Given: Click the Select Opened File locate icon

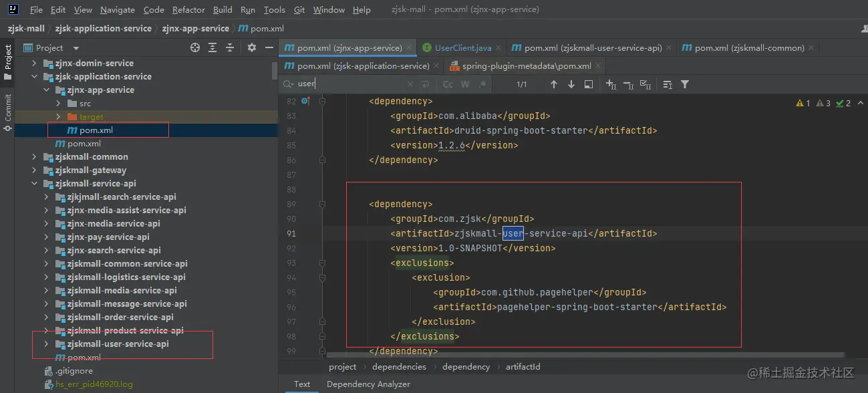Looking at the screenshot, I should pos(195,47).
